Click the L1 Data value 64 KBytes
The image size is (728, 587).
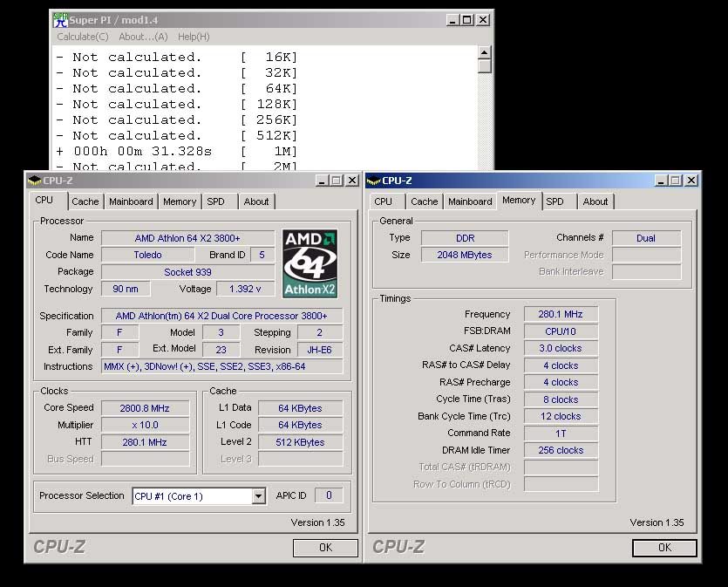tap(300, 408)
